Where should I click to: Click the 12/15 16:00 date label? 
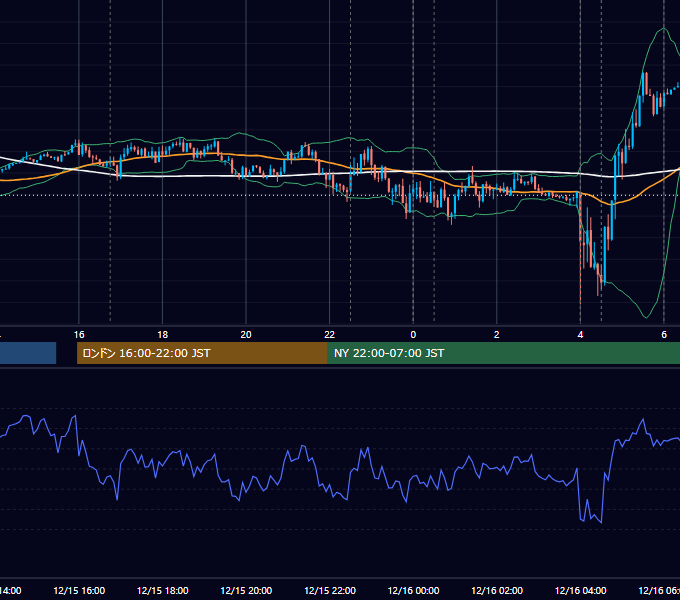(x=79, y=590)
